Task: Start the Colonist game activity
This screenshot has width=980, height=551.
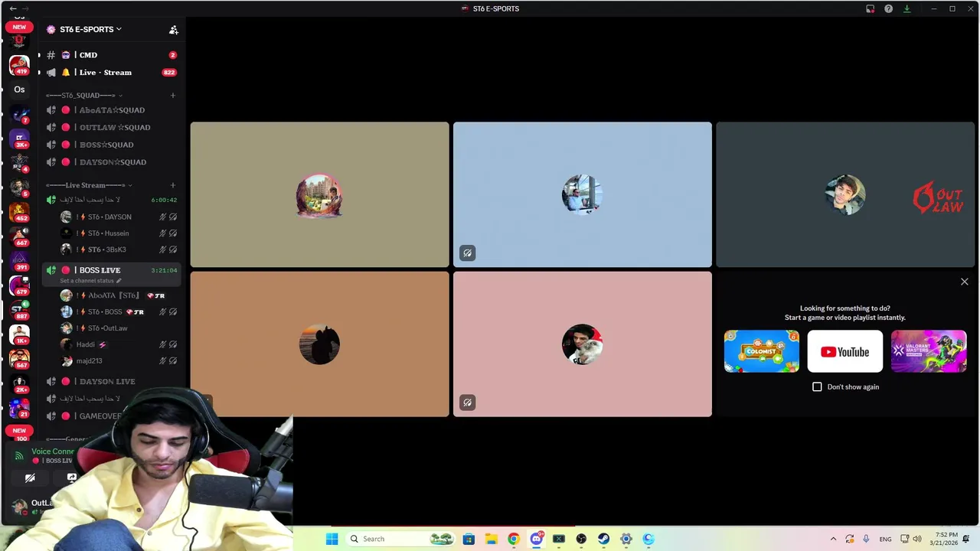Action: 762,351
